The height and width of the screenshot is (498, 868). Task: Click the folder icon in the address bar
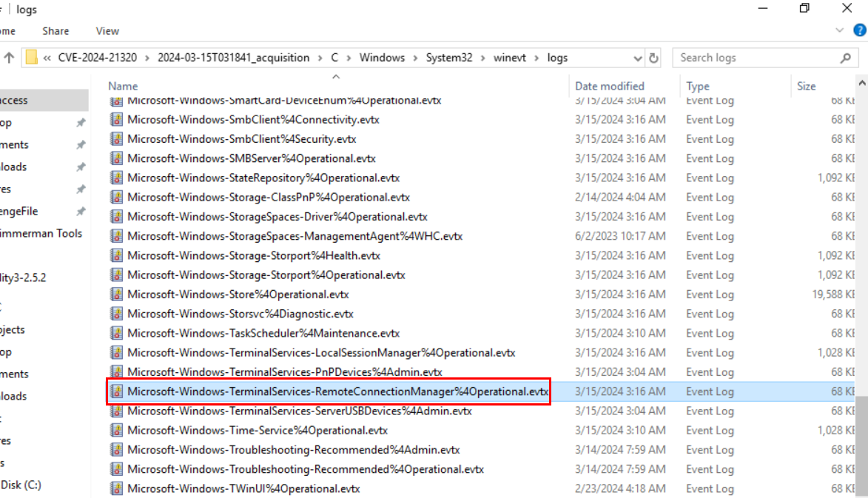click(x=32, y=58)
